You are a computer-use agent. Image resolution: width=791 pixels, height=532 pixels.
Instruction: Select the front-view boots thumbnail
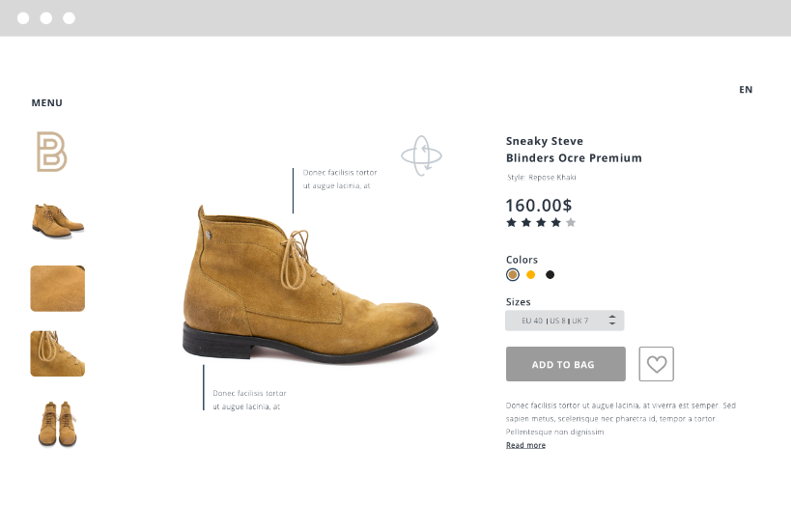tap(58, 423)
